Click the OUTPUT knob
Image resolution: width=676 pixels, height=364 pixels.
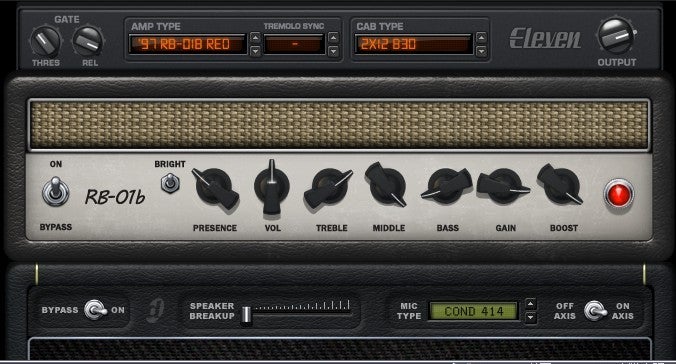coord(617,36)
